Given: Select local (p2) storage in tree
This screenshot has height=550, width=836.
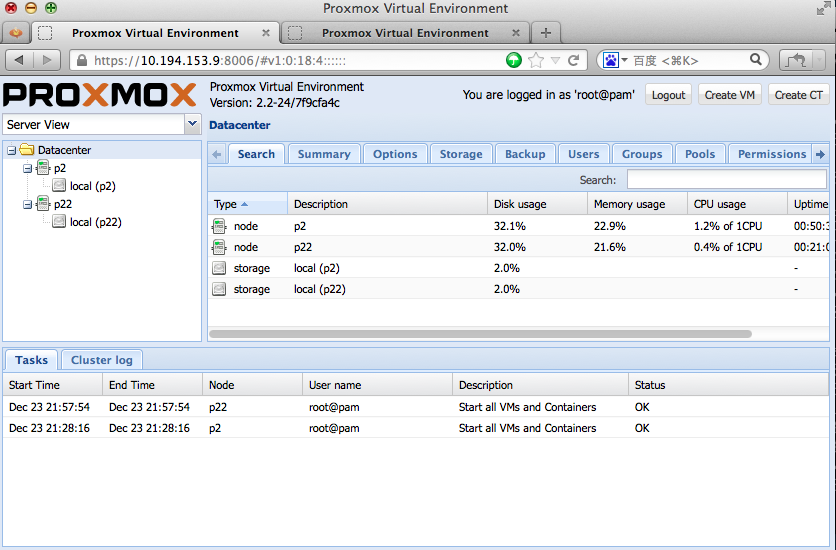Looking at the screenshot, I should tap(93, 186).
